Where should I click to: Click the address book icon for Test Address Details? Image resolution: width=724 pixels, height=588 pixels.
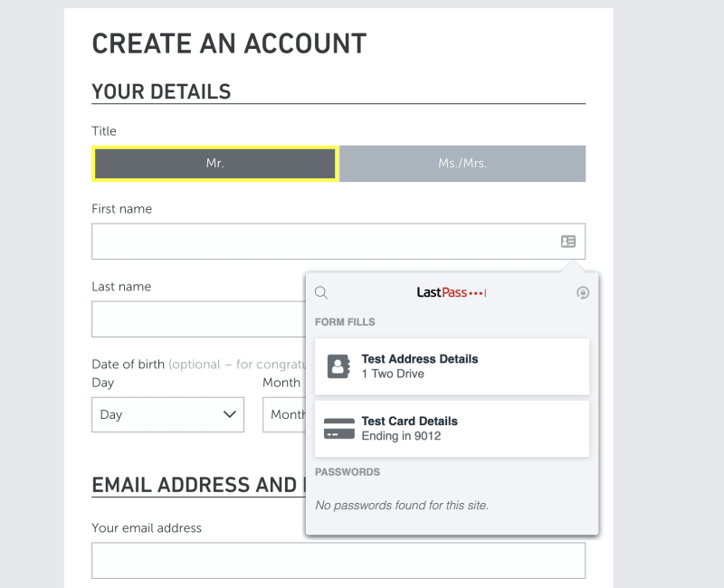click(338, 366)
